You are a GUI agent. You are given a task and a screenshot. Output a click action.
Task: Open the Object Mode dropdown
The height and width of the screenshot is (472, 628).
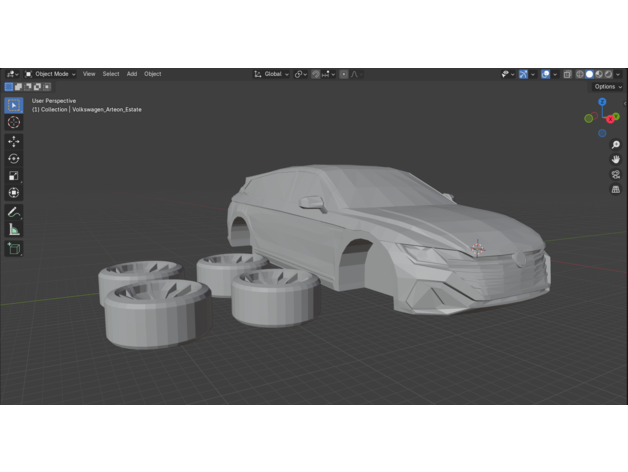point(51,74)
